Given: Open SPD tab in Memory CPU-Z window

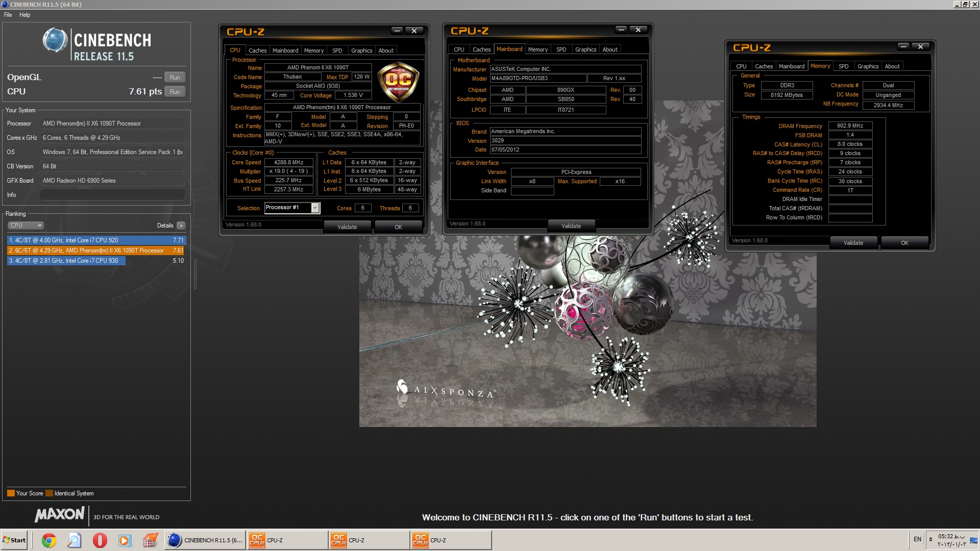Looking at the screenshot, I should (844, 66).
